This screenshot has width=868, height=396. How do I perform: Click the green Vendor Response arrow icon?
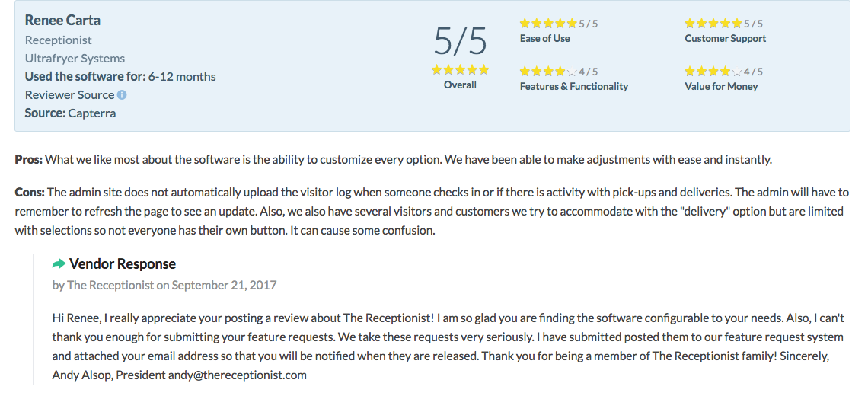click(x=59, y=263)
